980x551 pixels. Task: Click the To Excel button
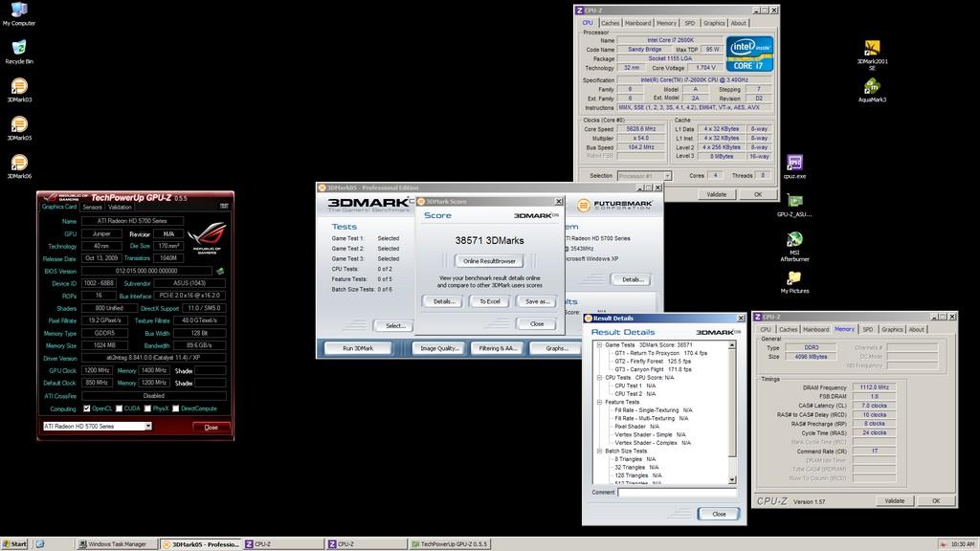[x=489, y=301]
